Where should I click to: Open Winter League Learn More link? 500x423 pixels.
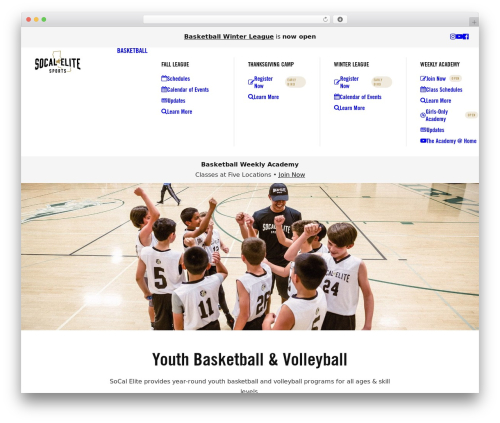click(352, 108)
